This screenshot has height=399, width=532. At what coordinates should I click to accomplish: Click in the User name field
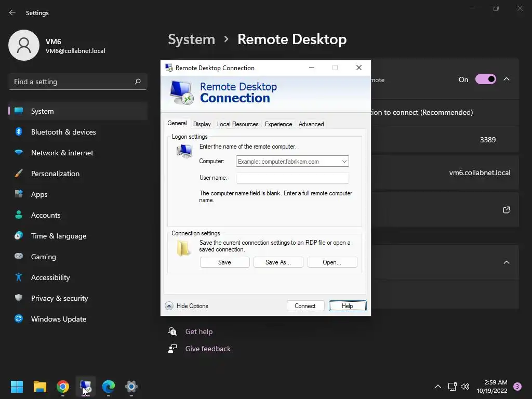coord(292,178)
